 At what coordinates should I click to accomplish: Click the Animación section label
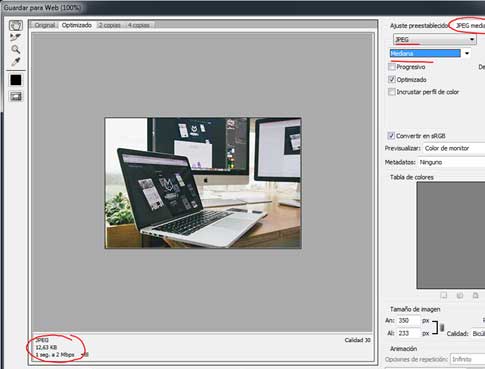tap(403, 349)
